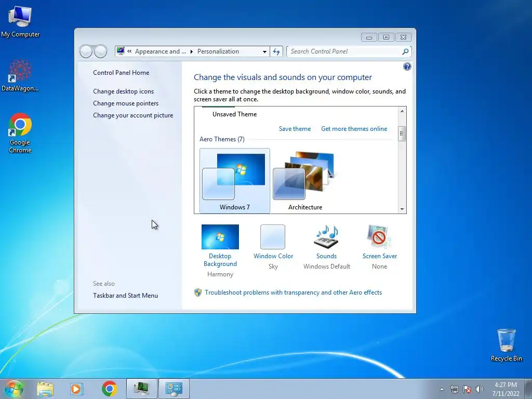The width and height of the screenshot is (532, 399).
Task: Click the search magnifier in Control Panel
Action: tap(405, 51)
